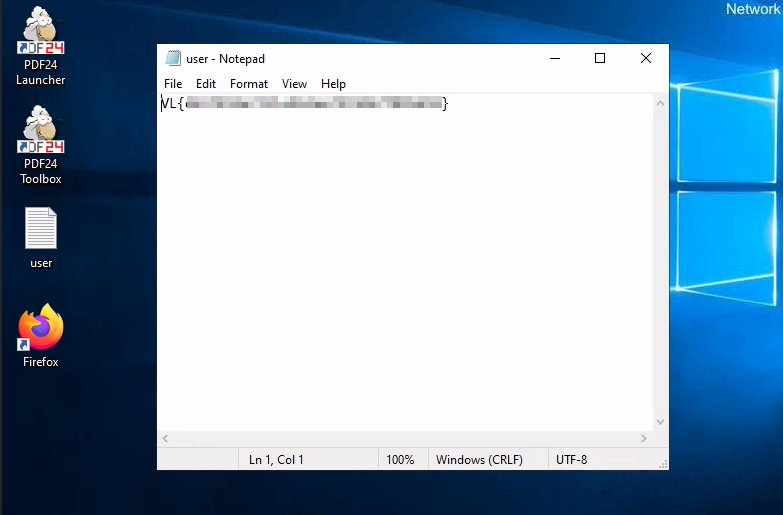Click the 100% zoom level in status bar
The height and width of the screenshot is (515, 783).
pos(400,460)
